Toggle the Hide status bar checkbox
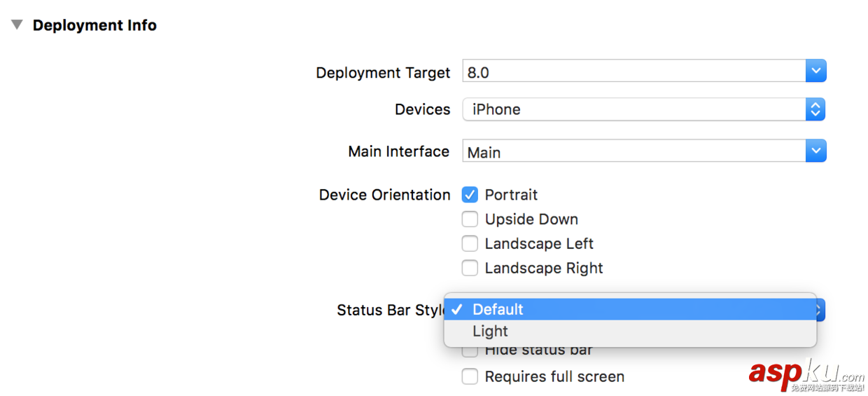 click(x=470, y=350)
